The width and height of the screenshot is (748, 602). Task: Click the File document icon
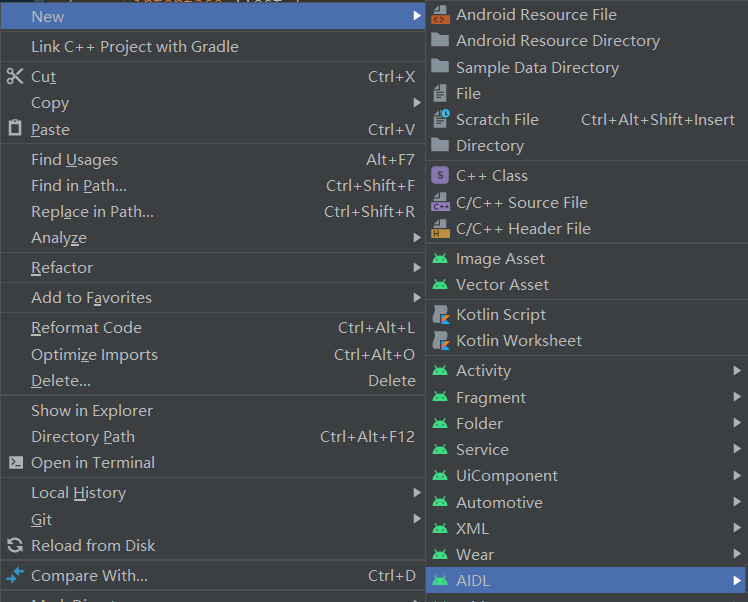coord(440,93)
